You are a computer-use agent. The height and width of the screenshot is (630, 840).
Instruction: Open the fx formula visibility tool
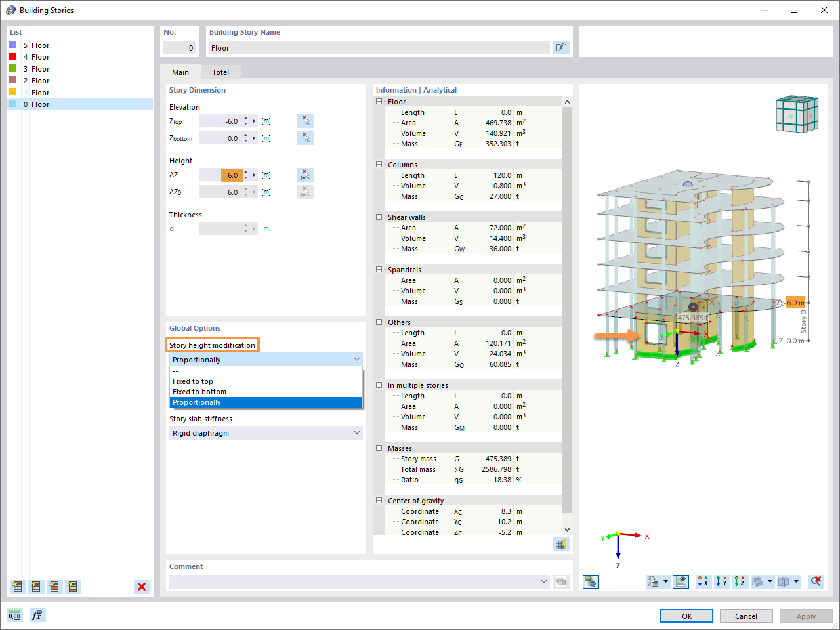pos(37,615)
